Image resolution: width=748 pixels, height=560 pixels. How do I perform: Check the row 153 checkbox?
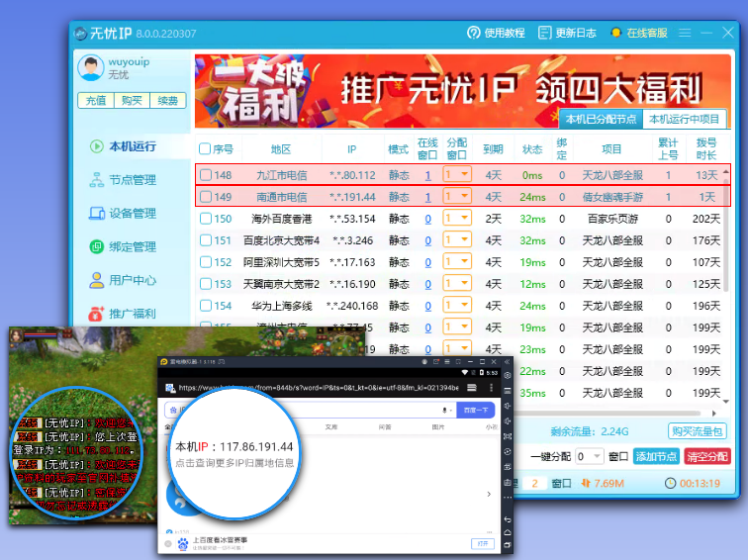coord(206,284)
